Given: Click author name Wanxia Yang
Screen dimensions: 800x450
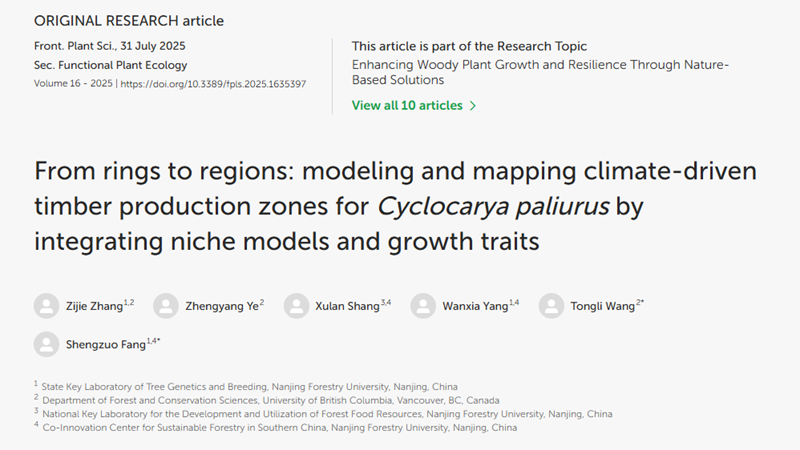Looking at the screenshot, I should (x=475, y=306).
